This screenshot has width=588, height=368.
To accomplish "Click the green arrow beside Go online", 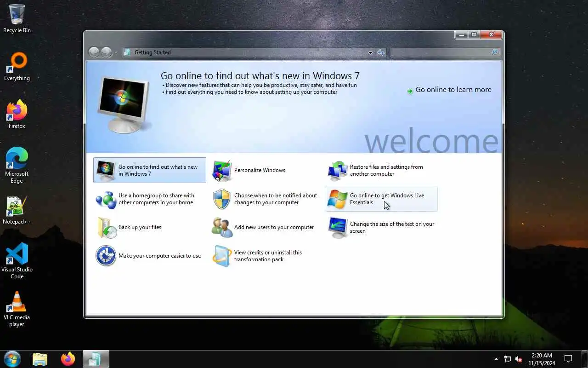I will pyautogui.click(x=410, y=91).
